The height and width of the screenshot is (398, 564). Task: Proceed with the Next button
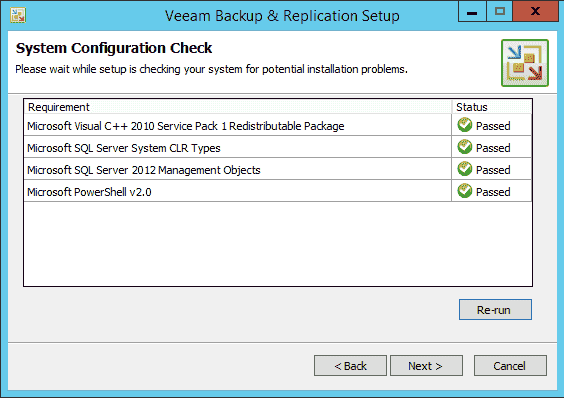426,366
